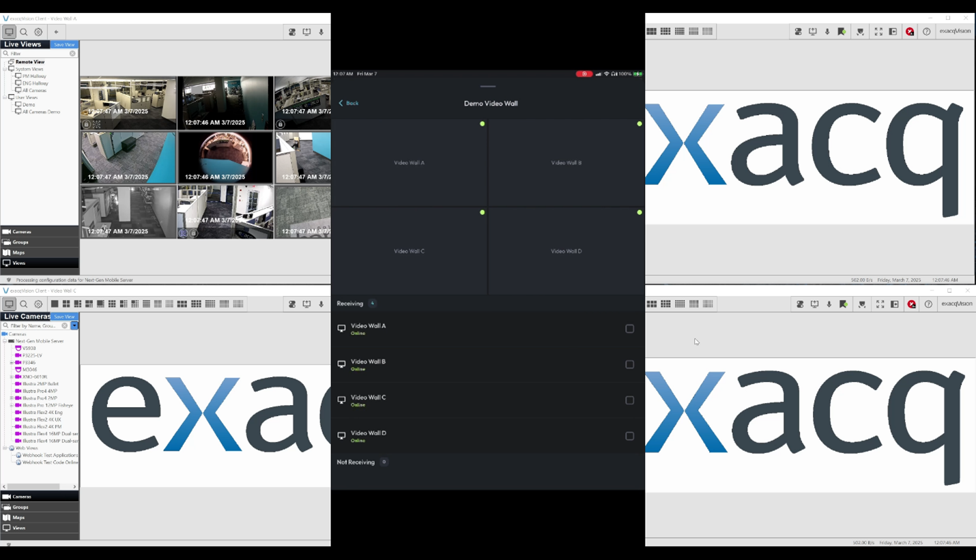Click microphone icon in Video Wall C toolbar
This screenshot has width=976, height=560.
pos(321,304)
